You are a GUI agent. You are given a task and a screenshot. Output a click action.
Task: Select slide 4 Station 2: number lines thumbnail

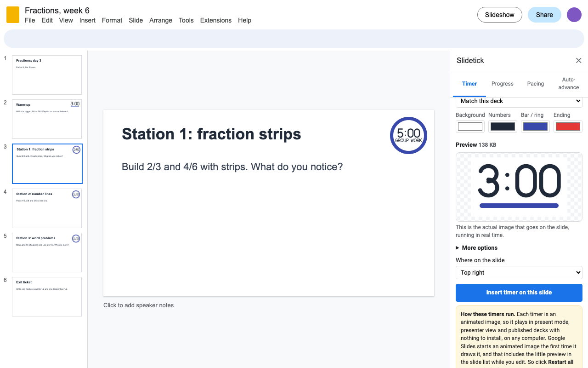[47, 208]
